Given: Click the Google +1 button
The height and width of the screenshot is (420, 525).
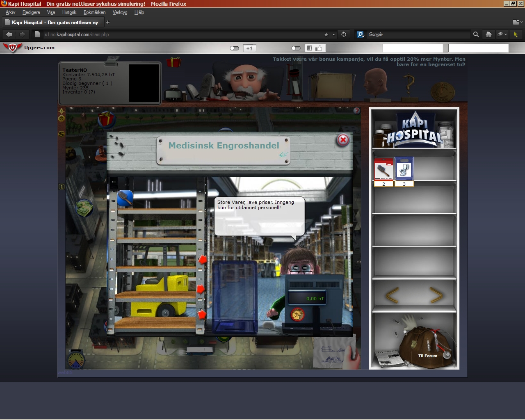Looking at the screenshot, I should click(x=249, y=48).
